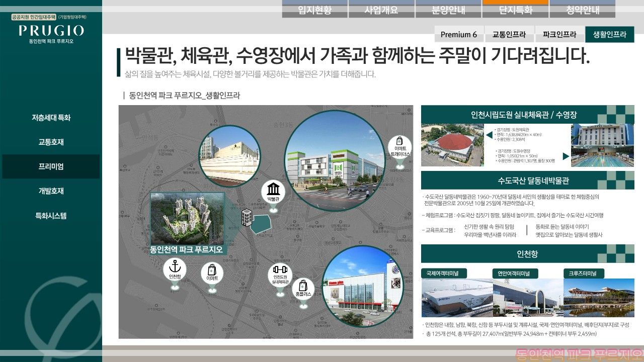
Task: Open the 사업개요 top menu
Action: pyautogui.click(x=381, y=9)
